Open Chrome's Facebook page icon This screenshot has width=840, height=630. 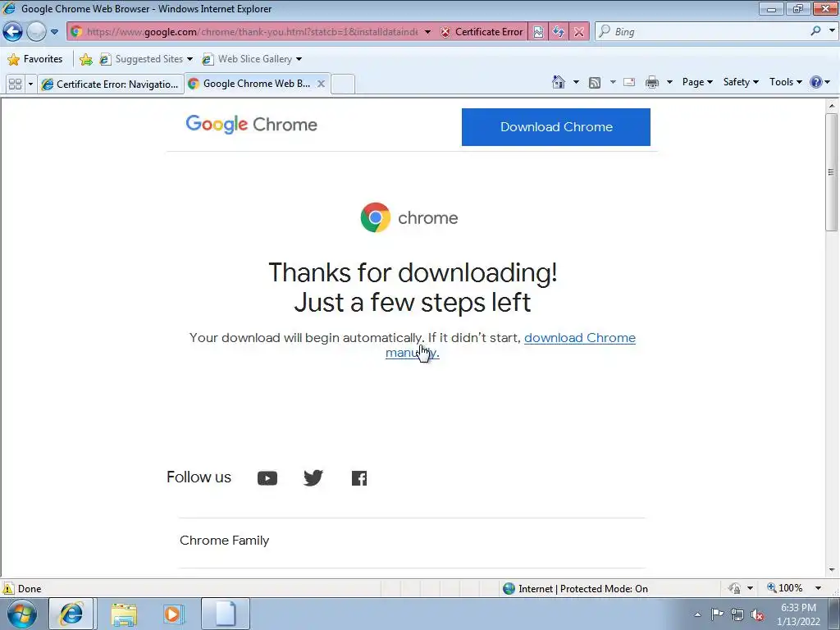click(359, 478)
